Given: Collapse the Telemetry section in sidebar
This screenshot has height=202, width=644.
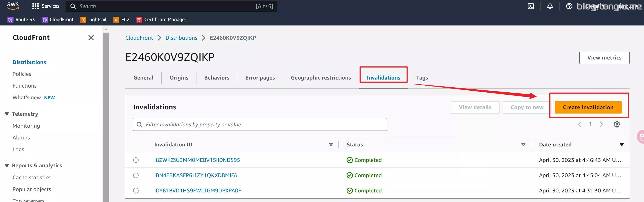Looking at the screenshot, I should pyautogui.click(x=7, y=114).
